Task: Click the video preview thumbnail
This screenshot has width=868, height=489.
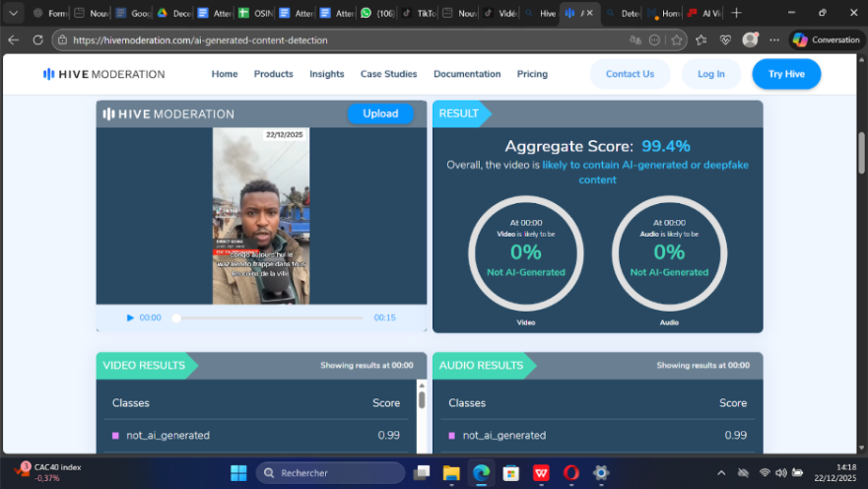Action: point(261,216)
